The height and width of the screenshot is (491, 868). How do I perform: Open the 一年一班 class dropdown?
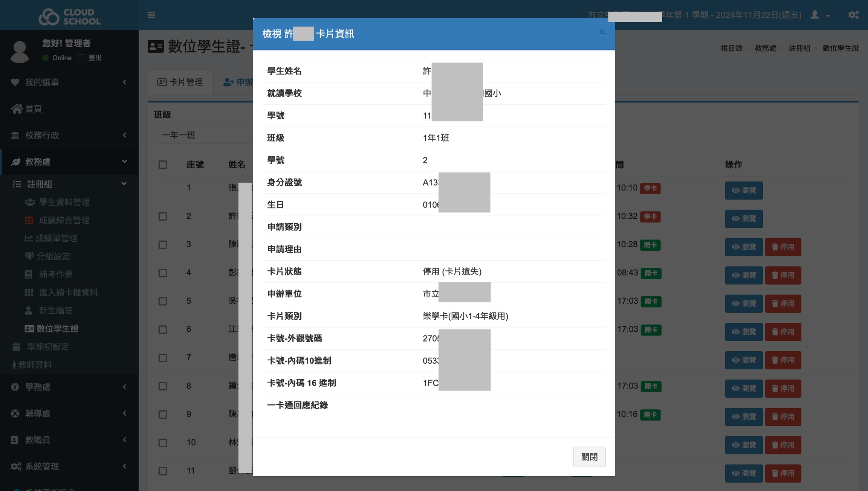point(203,135)
